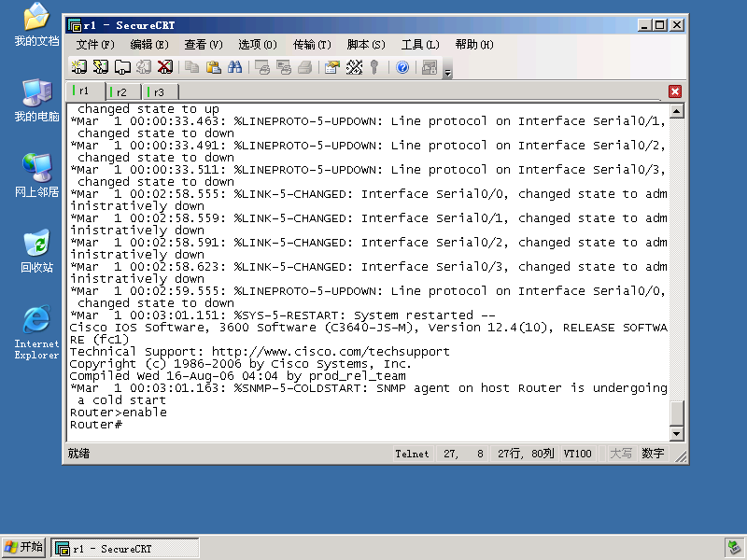Expand the toolbar options overflow arrow
The image size is (747, 560).
447,73
